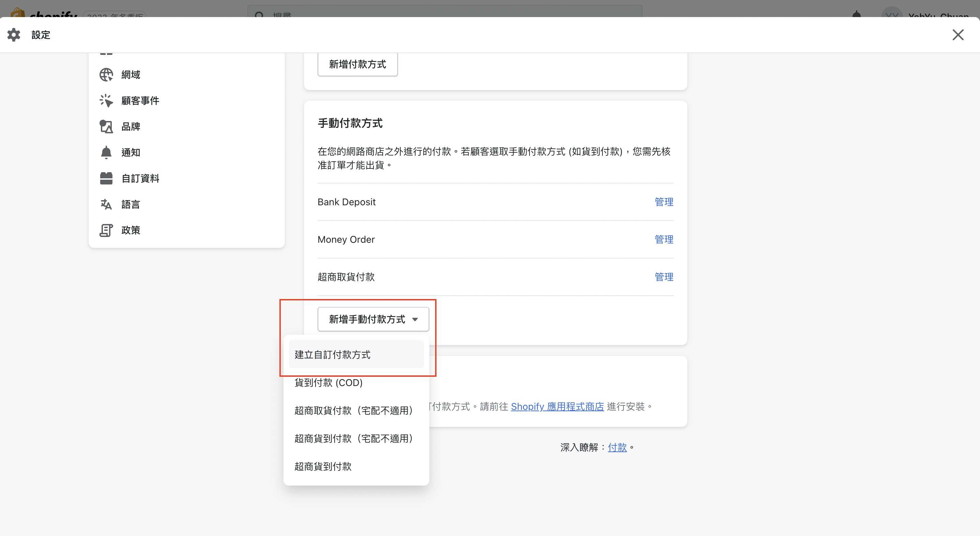Select 超商貨到付款（宅配不適用）entry
Image resolution: width=980 pixels, height=536 pixels.
coord(353,438)
